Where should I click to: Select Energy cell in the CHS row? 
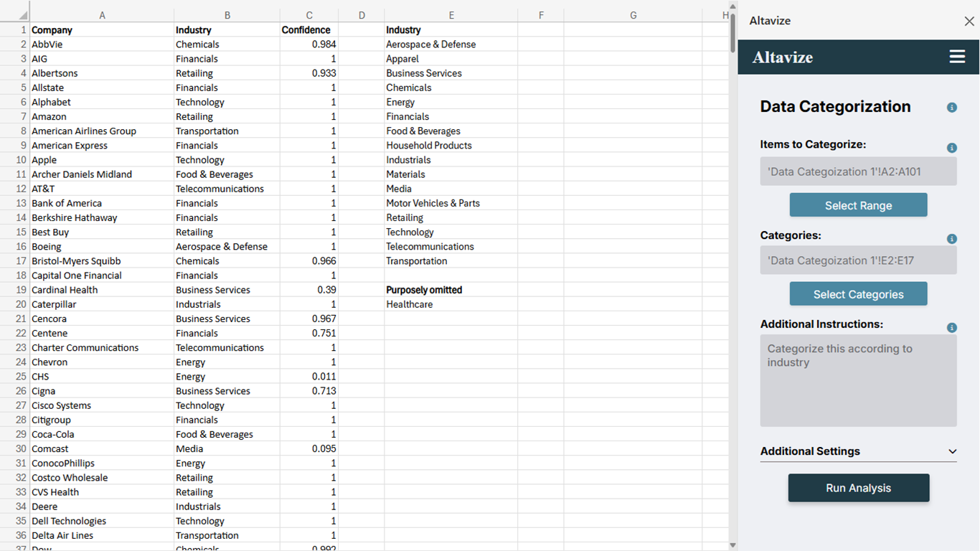[227, 377]
